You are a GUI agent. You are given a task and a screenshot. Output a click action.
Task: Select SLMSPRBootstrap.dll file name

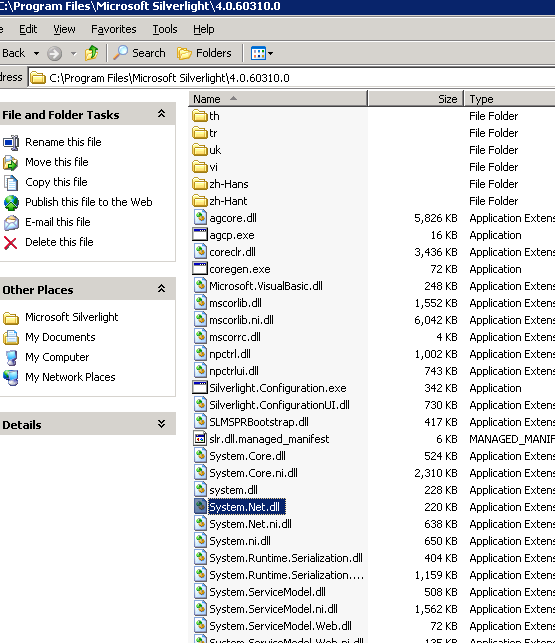259,422
